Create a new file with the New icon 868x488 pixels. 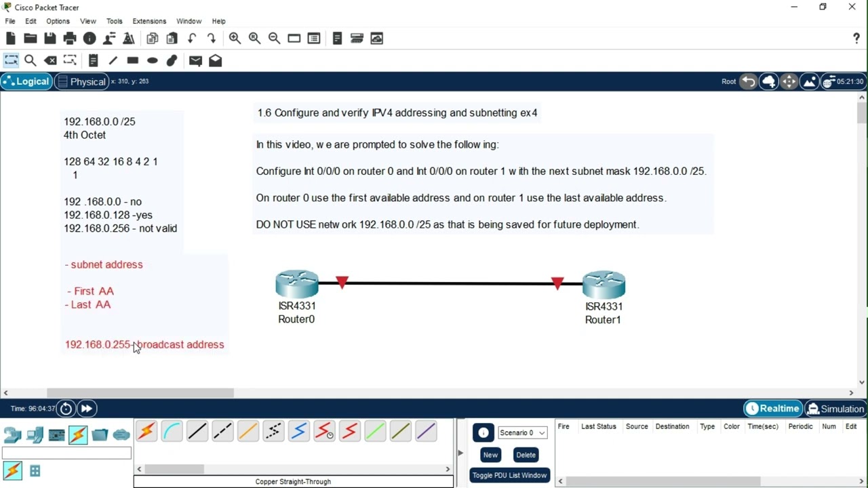[x=11, y=39]
